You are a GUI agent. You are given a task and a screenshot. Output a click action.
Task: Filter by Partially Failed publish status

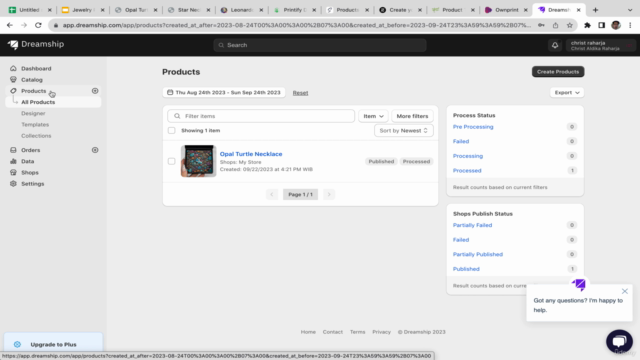point(472,225)
